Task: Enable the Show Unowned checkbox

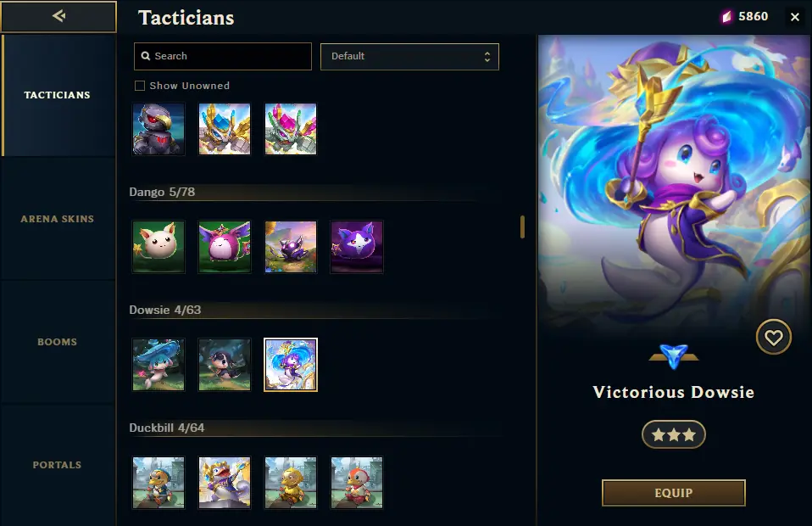Action: [x=139, y=86]
